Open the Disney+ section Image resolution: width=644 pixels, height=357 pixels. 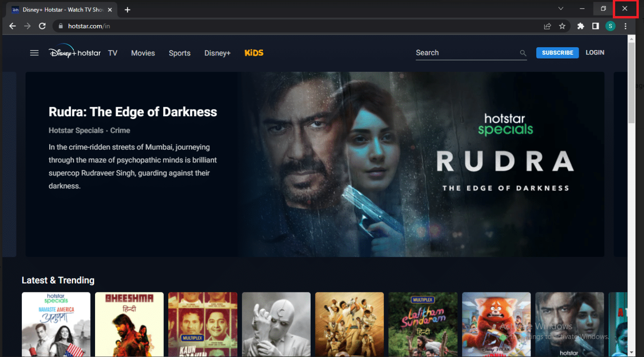pyautogui.click(x=218, y=53)
